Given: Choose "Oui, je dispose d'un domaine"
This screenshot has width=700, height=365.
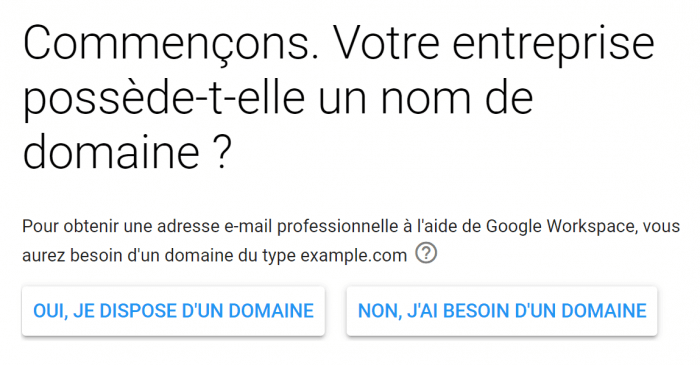Looking at the screenshot, I should click(173, 311).
